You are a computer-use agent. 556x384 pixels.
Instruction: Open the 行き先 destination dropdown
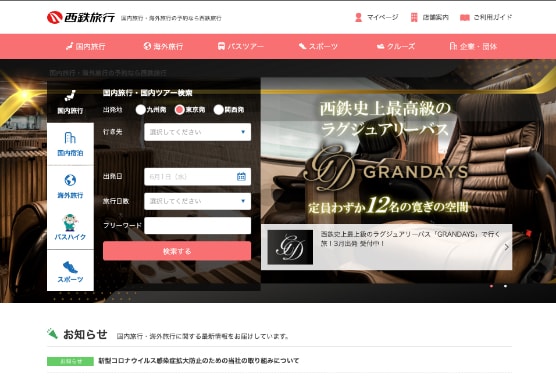click(198, 132)
